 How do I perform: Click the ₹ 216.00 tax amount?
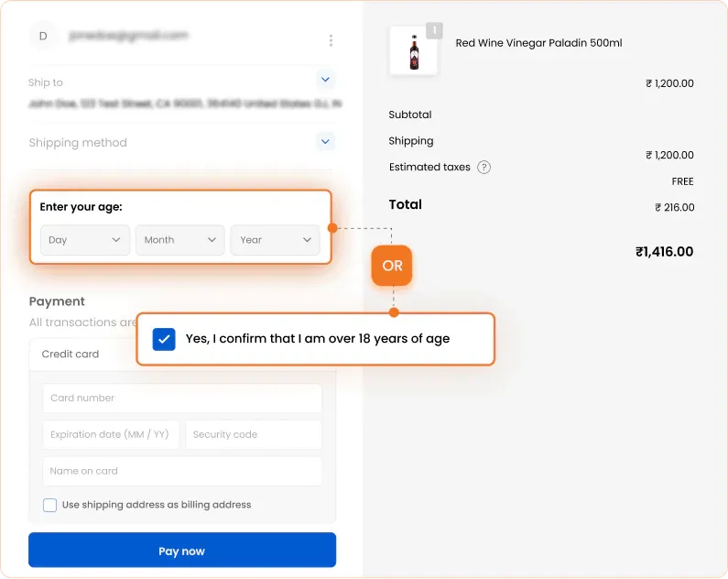(675, 208)
